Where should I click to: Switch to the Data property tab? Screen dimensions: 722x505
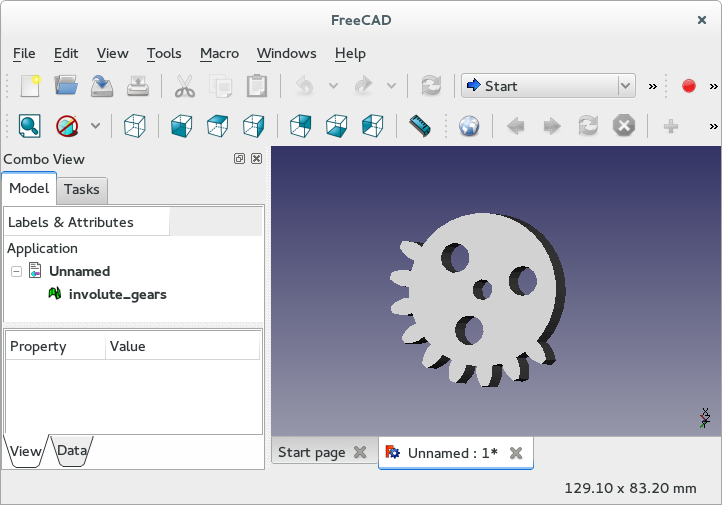(72, 450)
